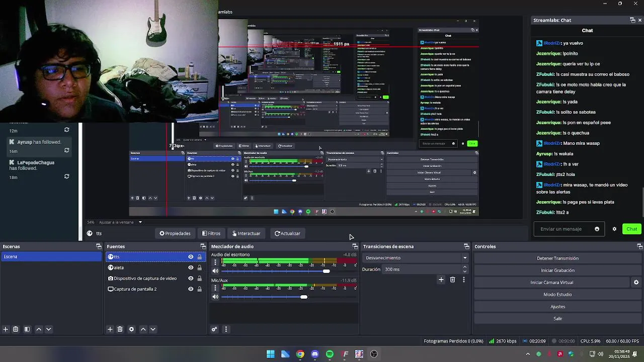Screen dimensions: 644x362
Task: Open advanced audio properties gears icon
Action: pos(214,329)
